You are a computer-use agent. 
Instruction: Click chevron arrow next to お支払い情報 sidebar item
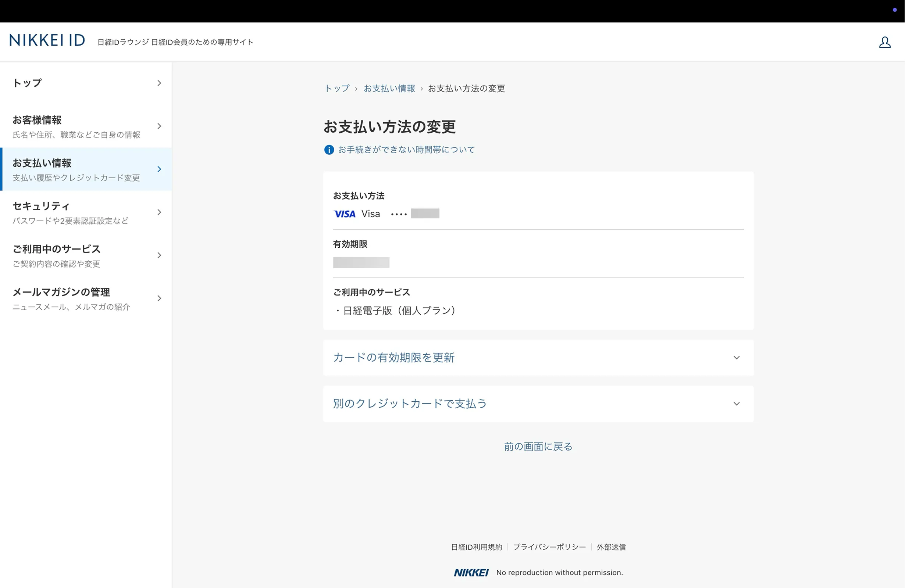coord(159,169)
